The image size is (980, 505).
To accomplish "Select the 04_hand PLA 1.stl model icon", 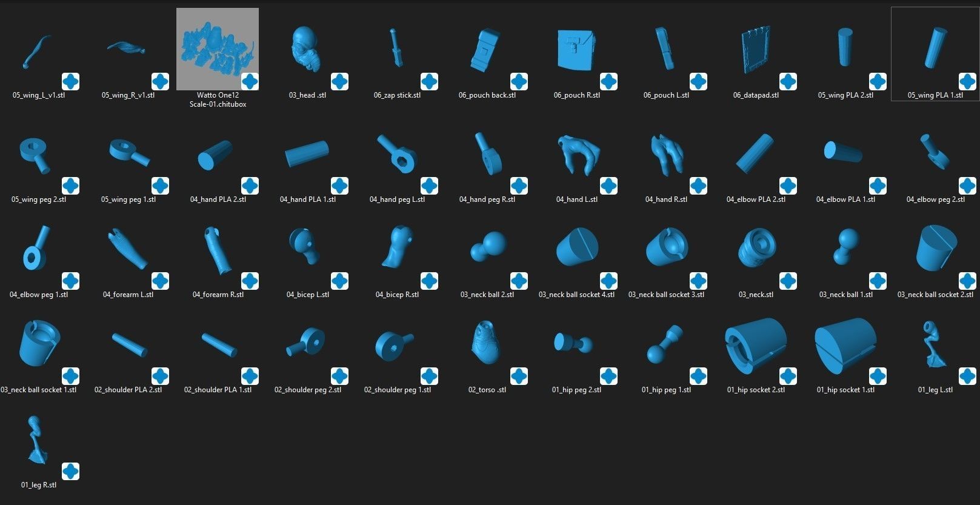I will point(307,154).
